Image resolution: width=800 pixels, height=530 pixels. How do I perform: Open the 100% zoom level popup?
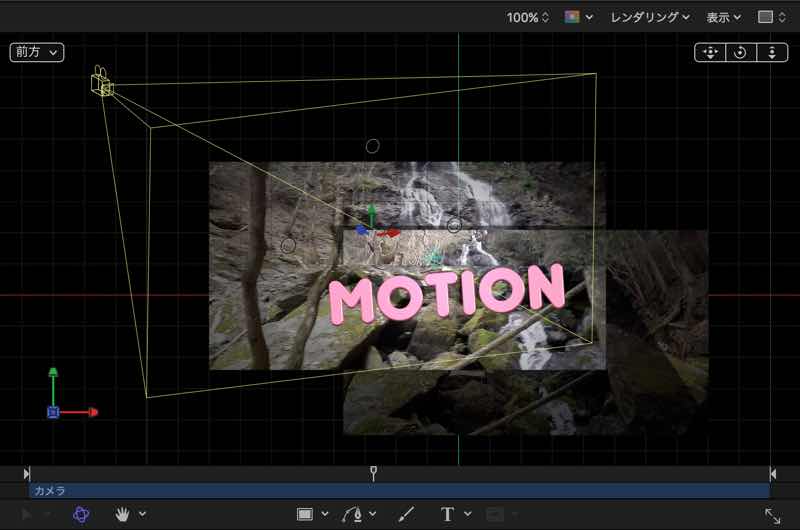coord(527,17)
